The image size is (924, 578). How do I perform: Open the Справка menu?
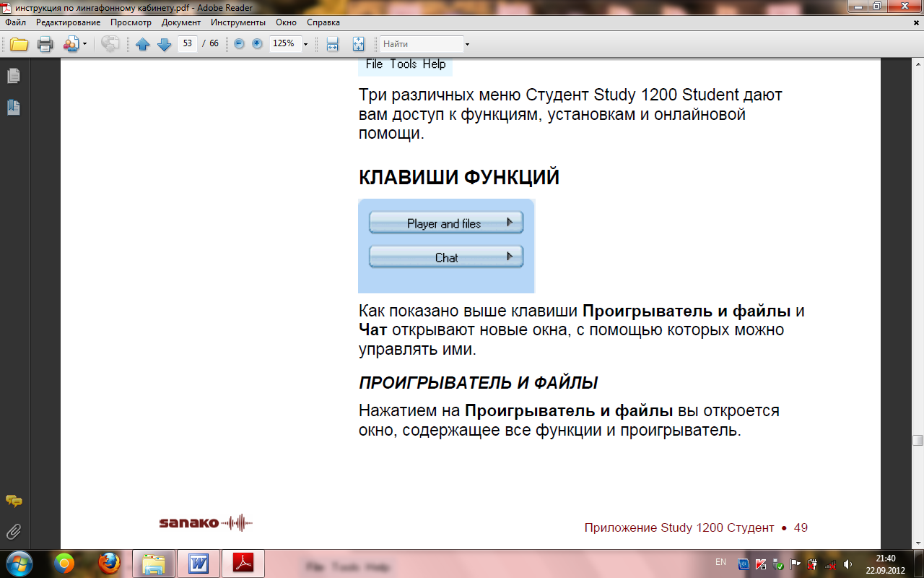point(323,22)
